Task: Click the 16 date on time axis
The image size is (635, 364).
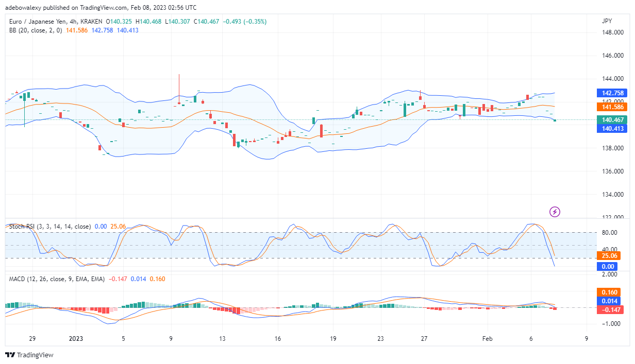Action: 278,339
